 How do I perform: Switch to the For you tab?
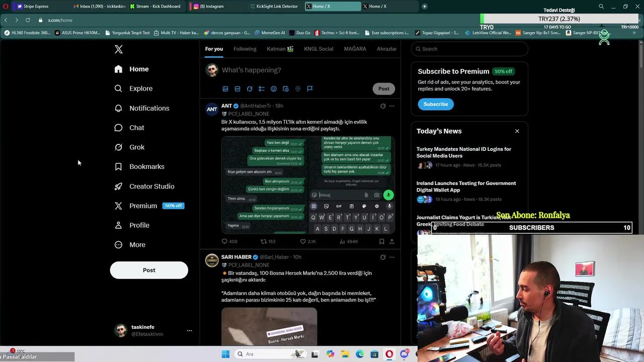click(x=214, y=49)
